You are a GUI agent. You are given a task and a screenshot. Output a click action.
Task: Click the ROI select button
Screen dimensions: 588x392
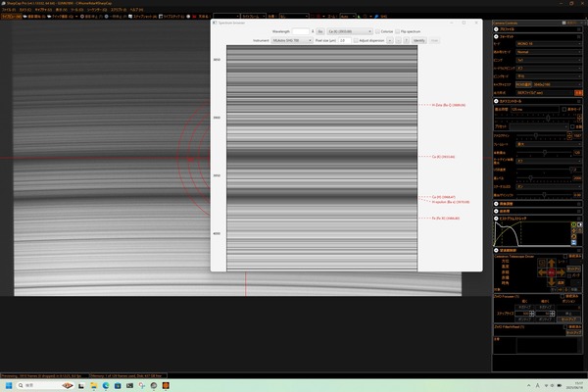[523, 85]
